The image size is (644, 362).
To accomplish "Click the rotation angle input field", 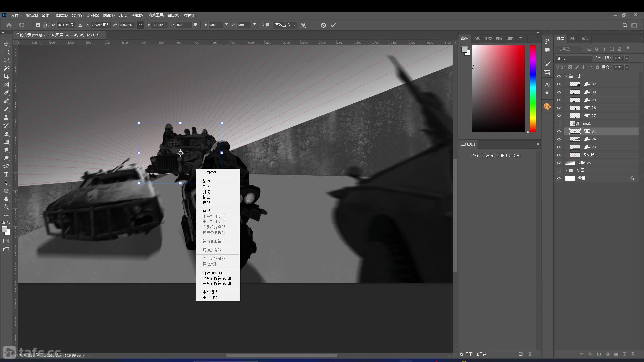I will coord(184,25).
